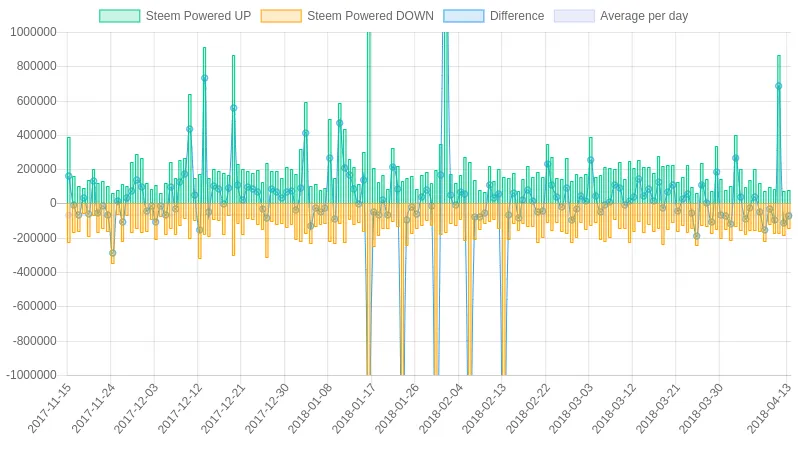Click the first Difference point at 2017-11-15
This screenshot has width=798, height=450.
pos(69,176)
